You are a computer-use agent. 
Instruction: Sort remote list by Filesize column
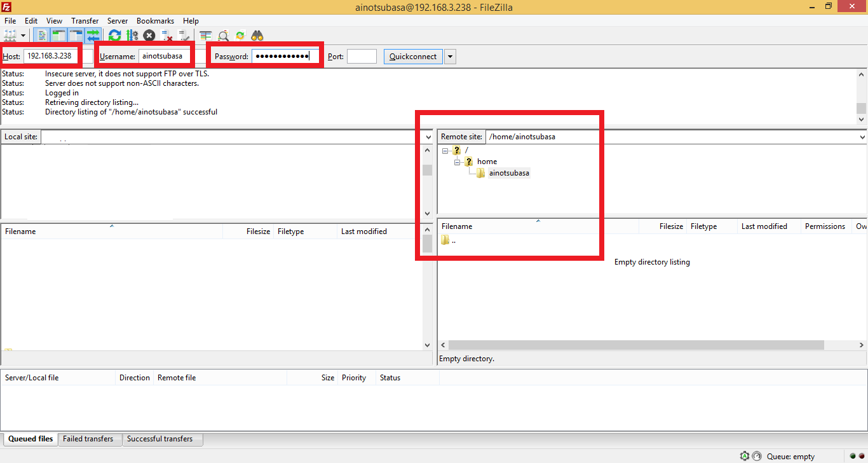click(x=663, y=226)
